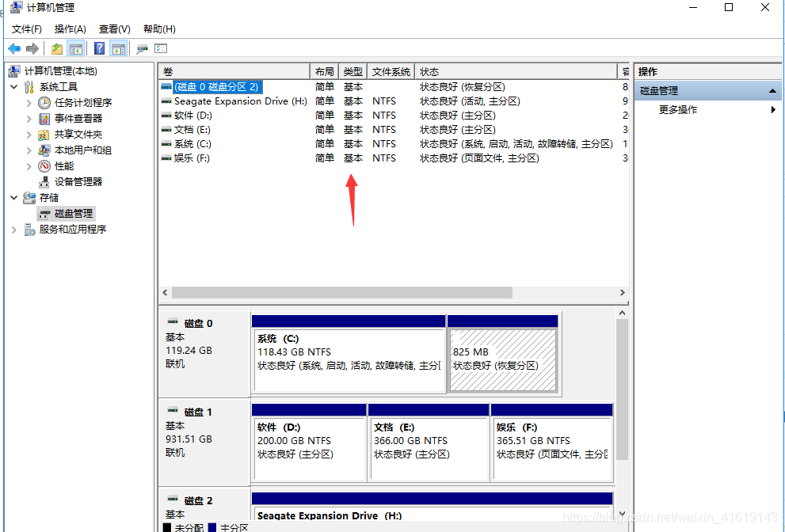Toggle the console tree pane icon
Viewport: 785px width, 532px height.
pyautogui.click(x=76, y=49)
